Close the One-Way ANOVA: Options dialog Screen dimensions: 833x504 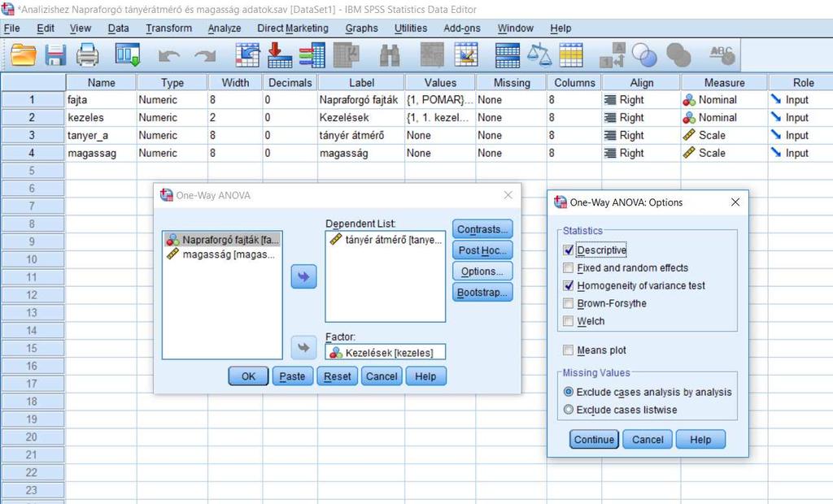[735, 202]
